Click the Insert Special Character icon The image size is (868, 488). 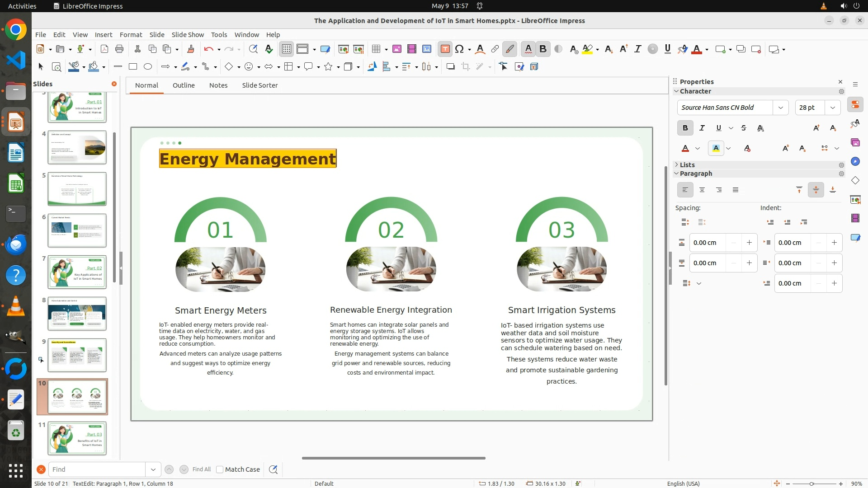pyautogui.click(x=459, y=49)
